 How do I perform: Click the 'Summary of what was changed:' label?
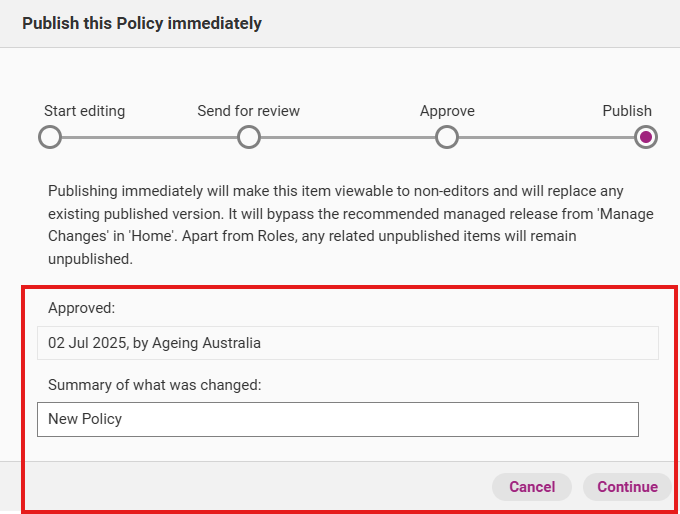click(x=154, y=385)
